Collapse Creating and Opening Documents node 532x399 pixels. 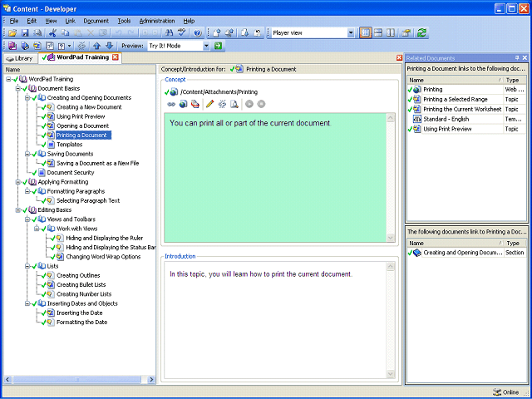point(27,98)
